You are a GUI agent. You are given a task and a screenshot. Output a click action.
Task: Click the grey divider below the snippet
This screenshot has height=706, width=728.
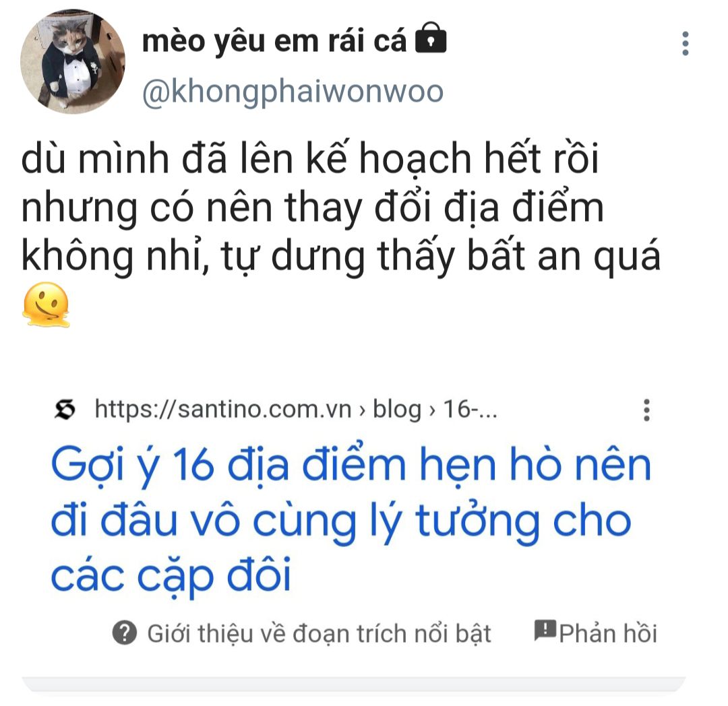pos(354,684)
